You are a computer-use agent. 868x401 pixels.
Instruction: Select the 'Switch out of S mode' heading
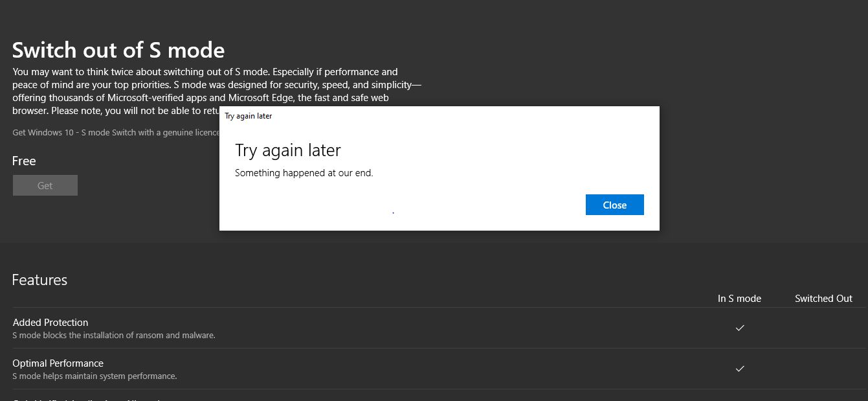tap(118, 50)
